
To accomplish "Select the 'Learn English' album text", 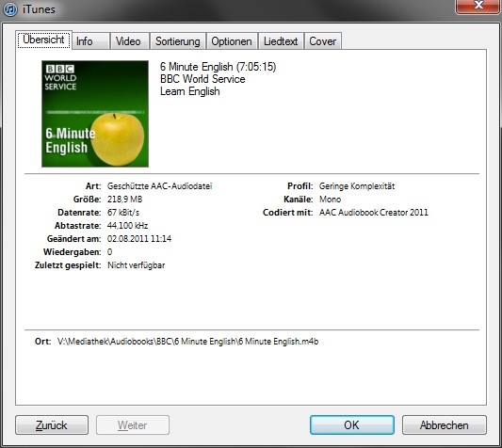I will pyautogui.click(x=190, y=91).
